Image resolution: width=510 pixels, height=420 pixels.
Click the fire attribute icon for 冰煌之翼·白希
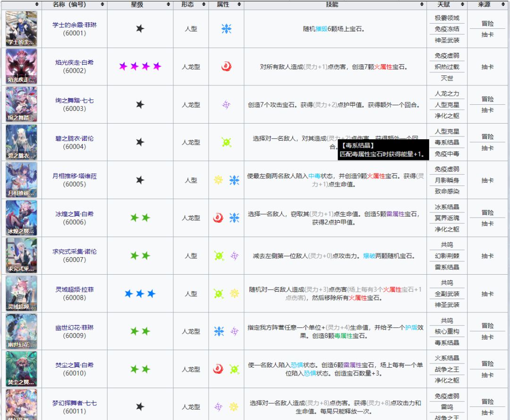coord(218,218)
